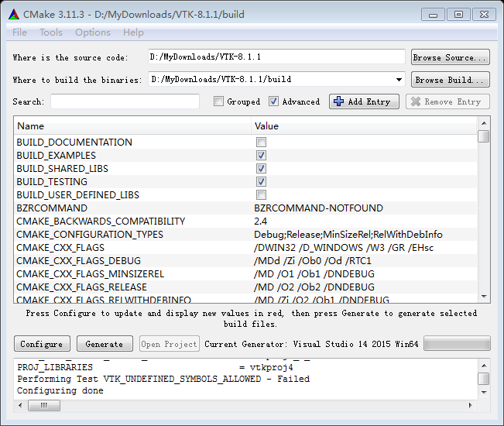Check BUILD_USER_DEFINED_LIBS box
Screen dimensions: 504x426
pyautogui.click(x=261, y=195)
